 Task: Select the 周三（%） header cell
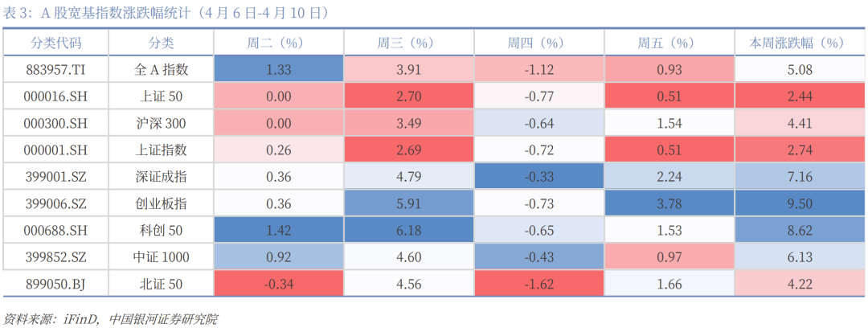[408, 43]
